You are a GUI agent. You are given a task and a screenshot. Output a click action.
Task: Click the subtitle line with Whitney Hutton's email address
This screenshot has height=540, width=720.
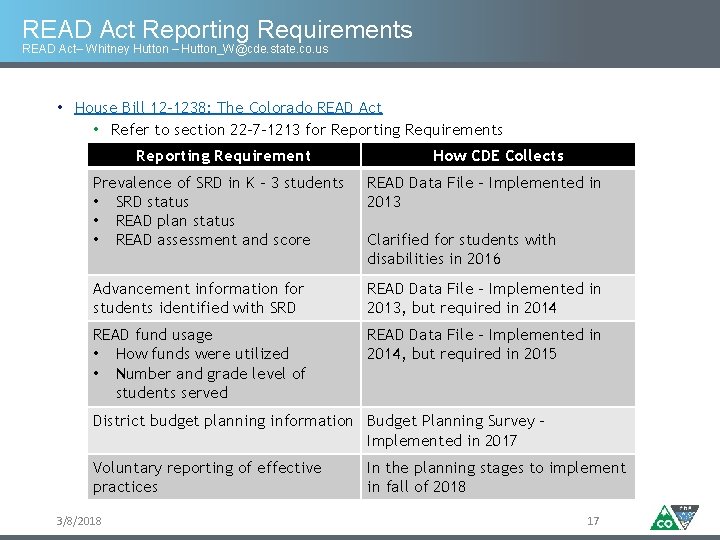175,49
